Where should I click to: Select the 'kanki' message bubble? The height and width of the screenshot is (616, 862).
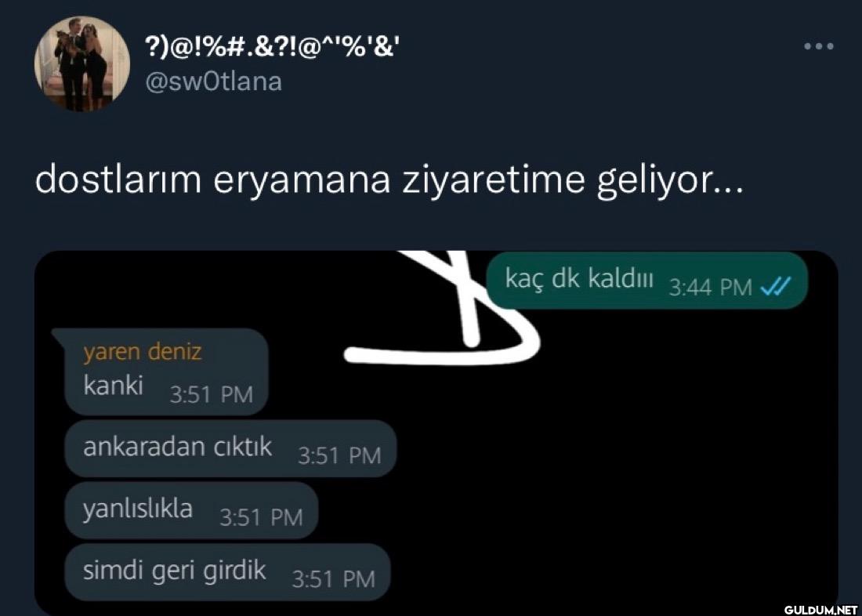pos(165,371)
